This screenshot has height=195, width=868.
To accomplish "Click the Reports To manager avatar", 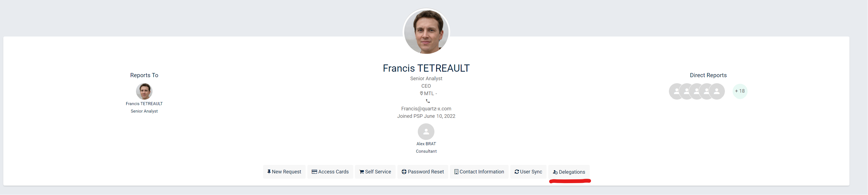I will pyautogui.click(x=144, y=91).
